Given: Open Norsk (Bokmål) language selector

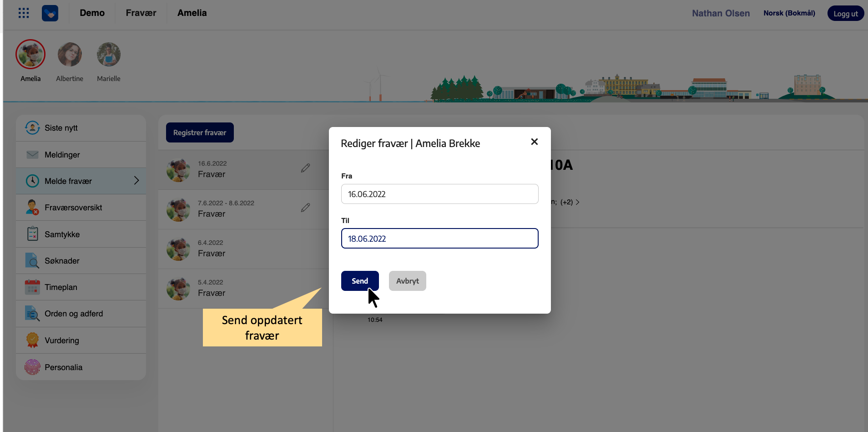Looking at the screenshot, I should tap(789, 13).
